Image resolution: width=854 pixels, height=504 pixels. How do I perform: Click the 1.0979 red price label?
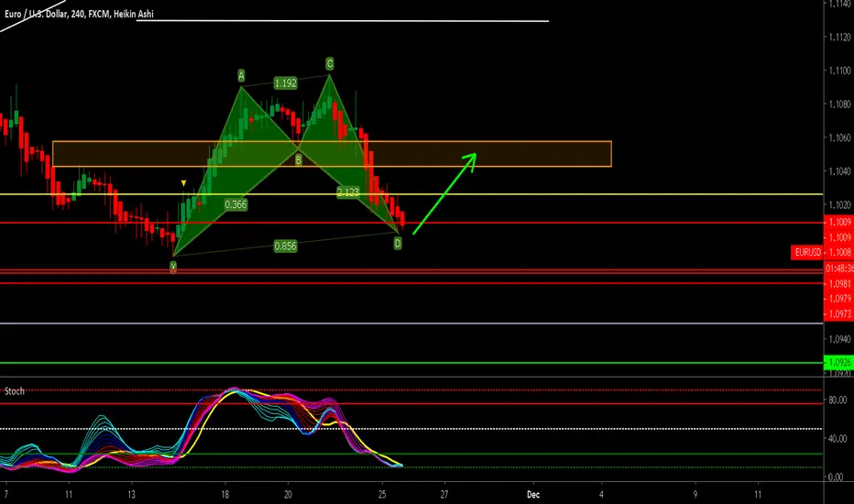[839, 299]
